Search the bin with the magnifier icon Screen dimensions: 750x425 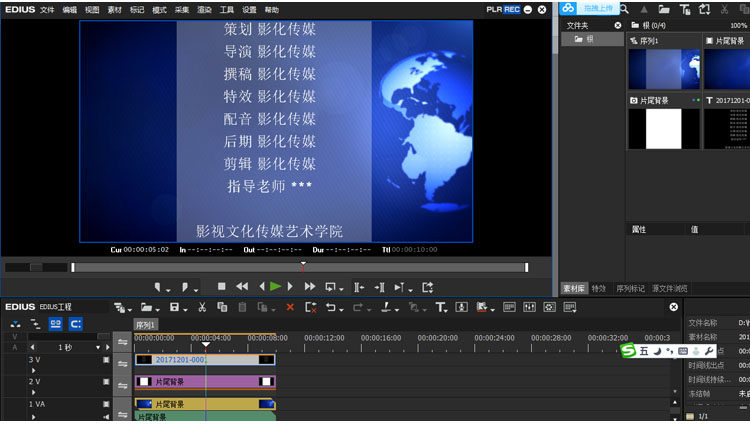624,9
